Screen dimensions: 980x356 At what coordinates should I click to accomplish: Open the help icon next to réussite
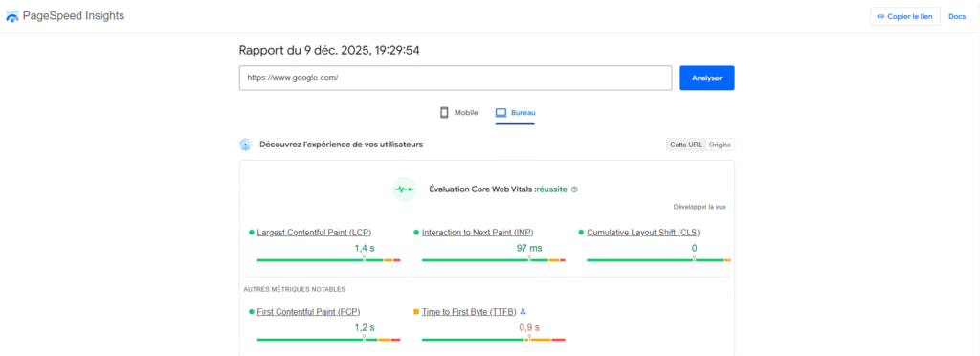pos(574,189)
